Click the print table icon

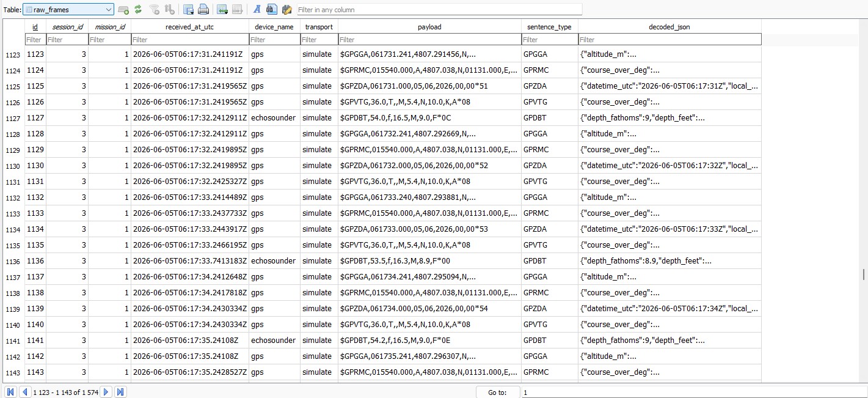point(203,10)
